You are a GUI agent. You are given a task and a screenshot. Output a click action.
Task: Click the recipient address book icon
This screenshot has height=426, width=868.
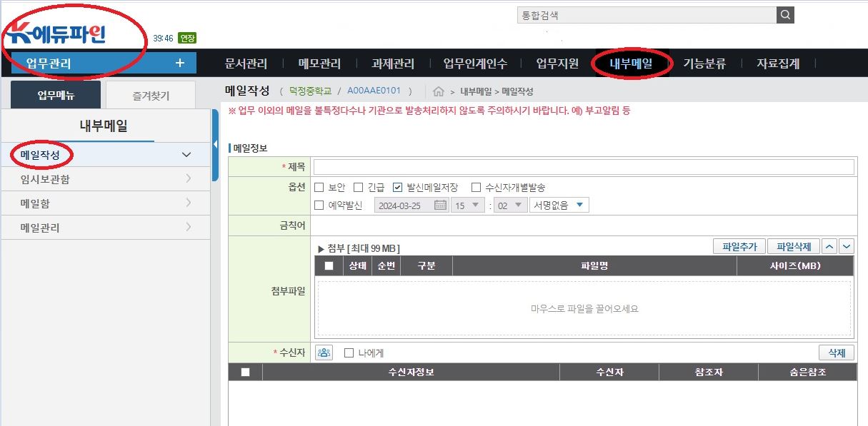[x=323, y=352]
